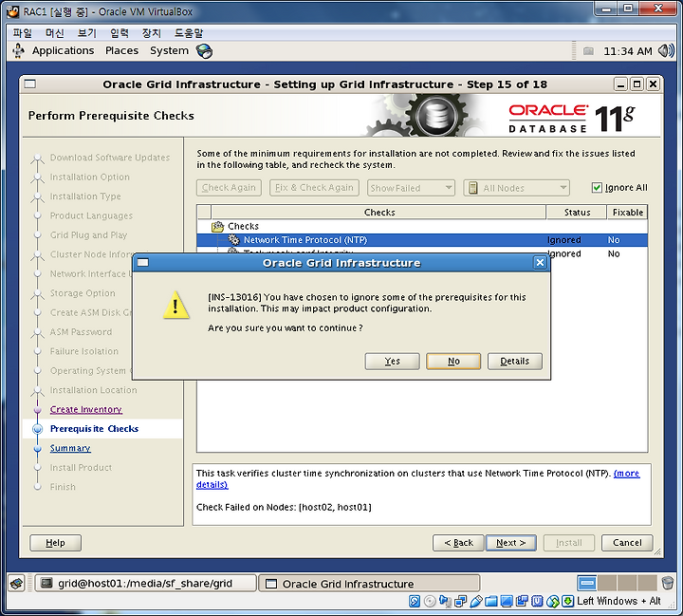The width and height of the screenshot is (683, 616).
Task: Open the System menu
Action: click(x=169, y=50)
